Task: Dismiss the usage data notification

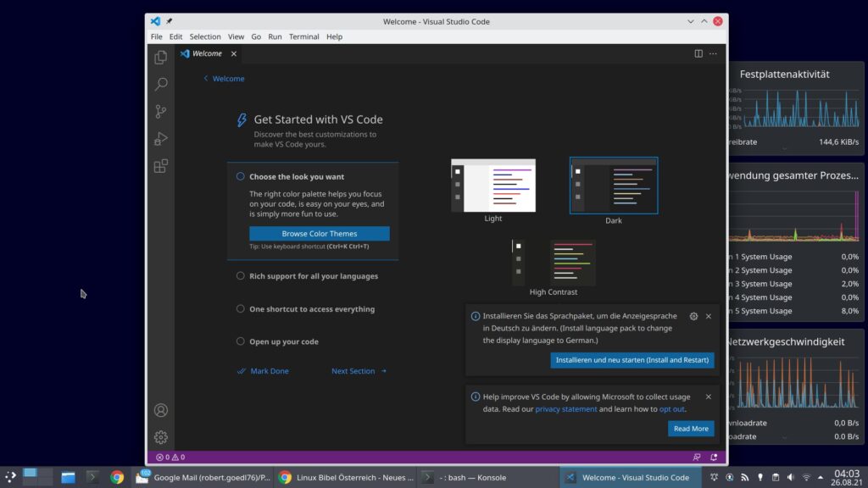Action: (709, 396)
